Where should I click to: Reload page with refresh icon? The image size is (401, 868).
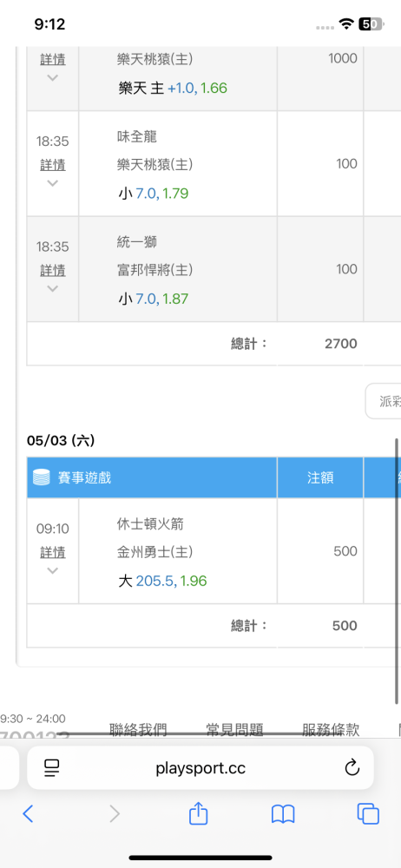(352, 767)
